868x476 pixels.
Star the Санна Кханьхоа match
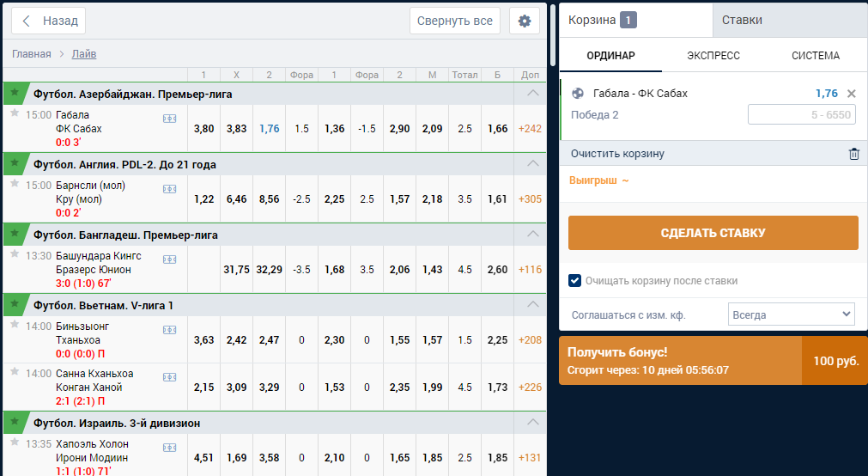[x=15, y=371]
